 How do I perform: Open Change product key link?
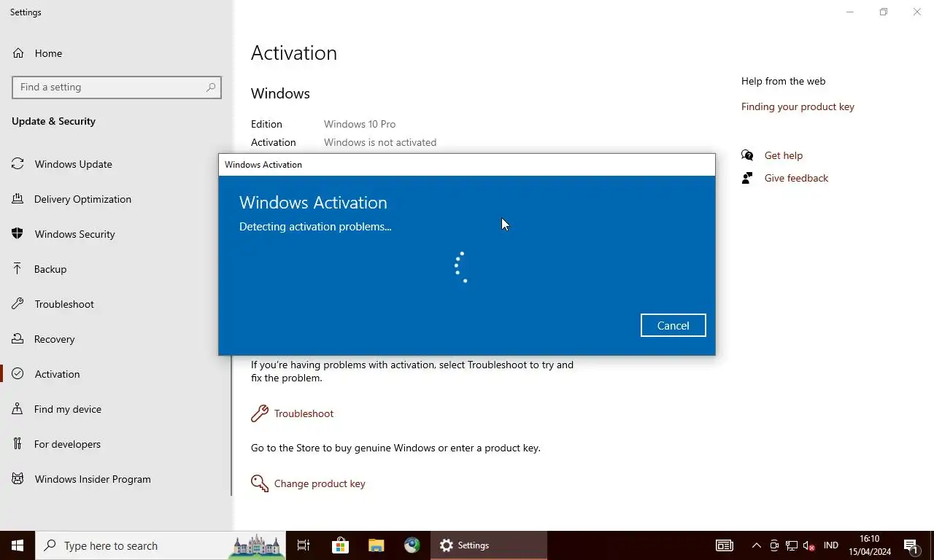pyautogui.click(x=320, y=483)
